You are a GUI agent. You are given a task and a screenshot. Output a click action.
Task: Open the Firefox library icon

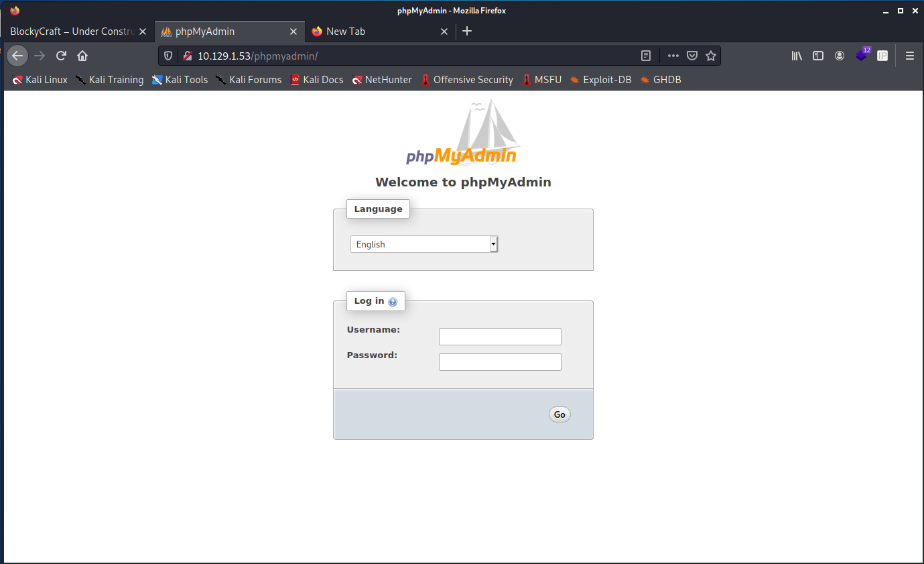click(797, 56)
